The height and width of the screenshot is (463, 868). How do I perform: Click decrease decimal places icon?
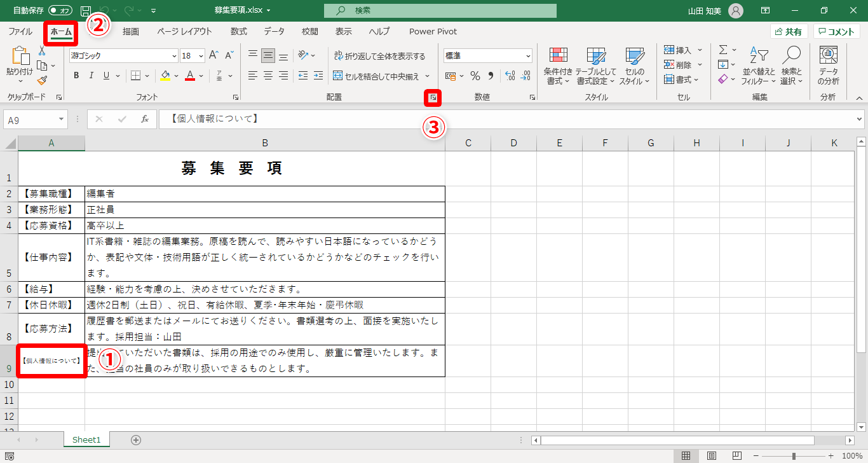(x=525, y=76)
